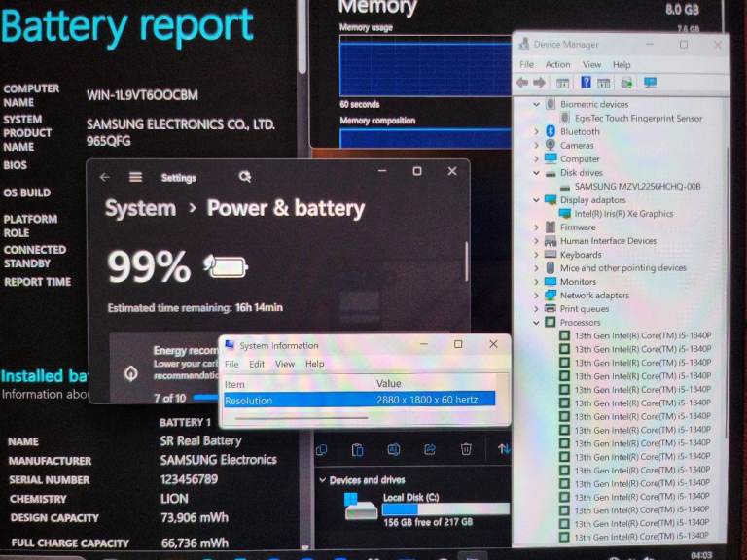Click the Delete trash icon in File Explorer
Image resolution: width=747 pixels, height=560 pixels.
coord(466,449)
